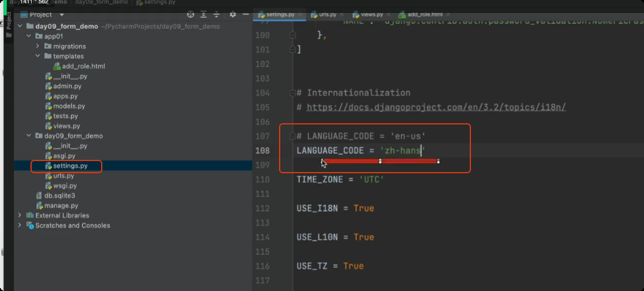Click the USE_TZ = True line

click(330, 266)
